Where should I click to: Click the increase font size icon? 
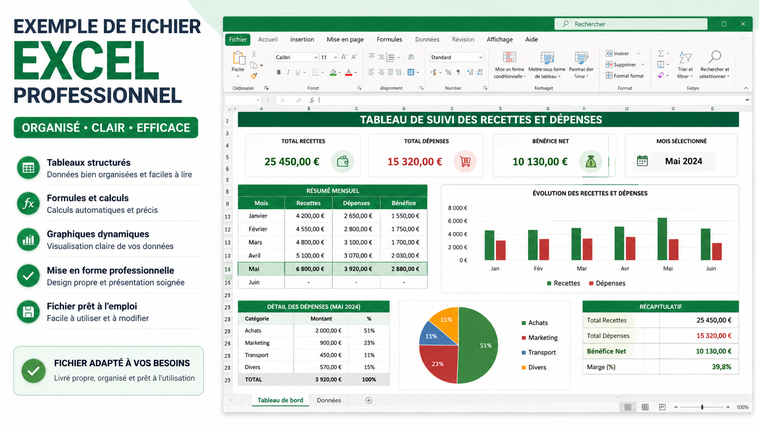(344, 57)
